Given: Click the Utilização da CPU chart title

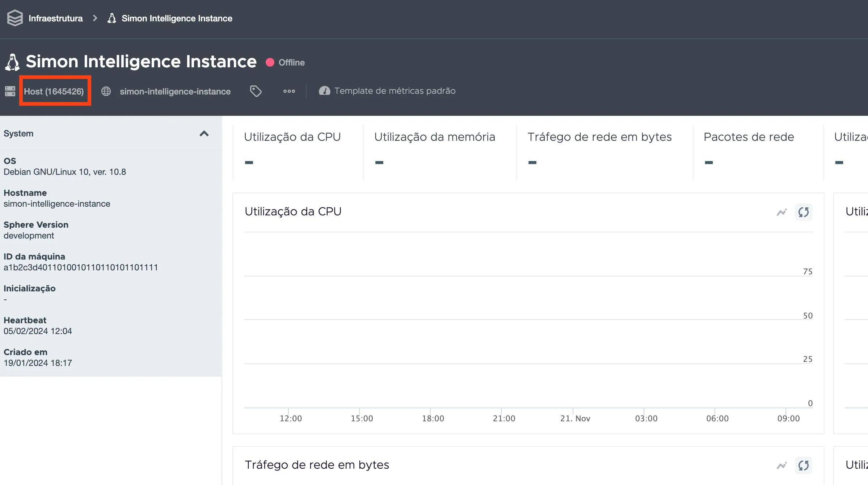Looking at the screenshot, I should coord(293,211).
